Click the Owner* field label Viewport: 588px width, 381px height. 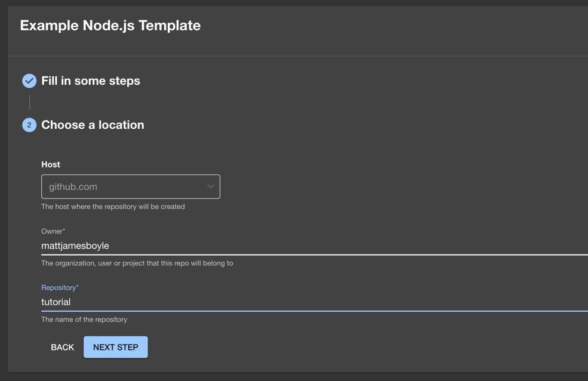point(53,231)
